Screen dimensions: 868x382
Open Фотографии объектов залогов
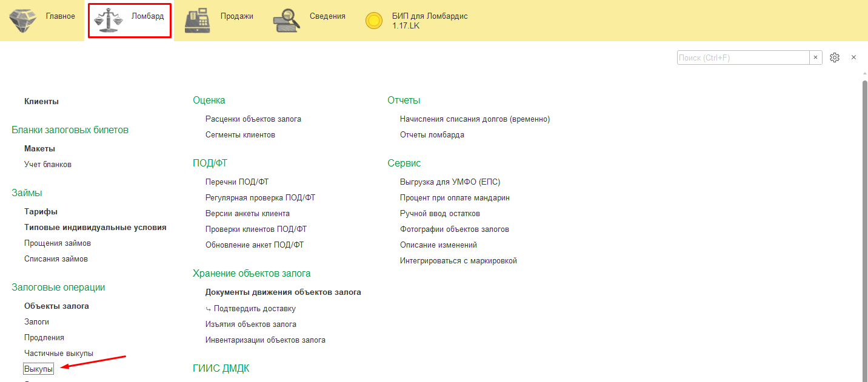[455, 229]
